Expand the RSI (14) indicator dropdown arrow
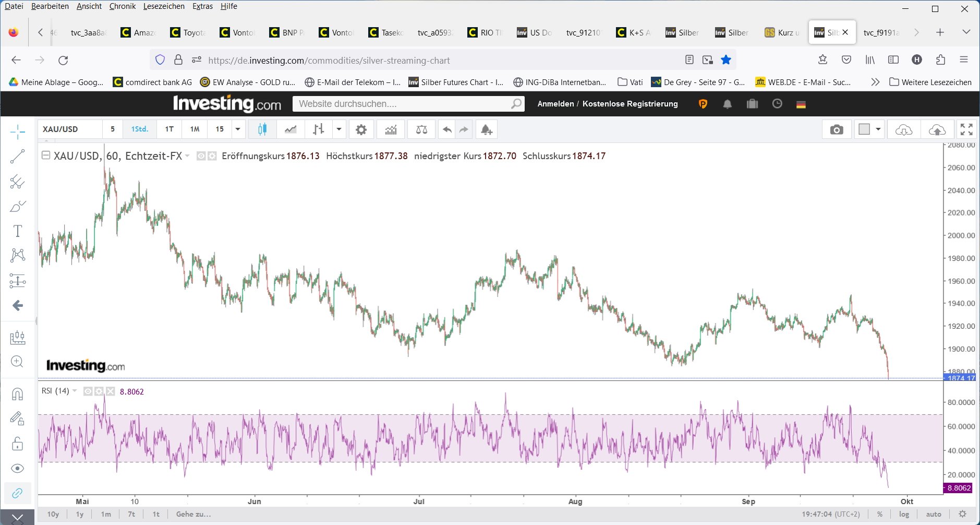980x525 pixels. pyautogui.click(x=75, y=391)
